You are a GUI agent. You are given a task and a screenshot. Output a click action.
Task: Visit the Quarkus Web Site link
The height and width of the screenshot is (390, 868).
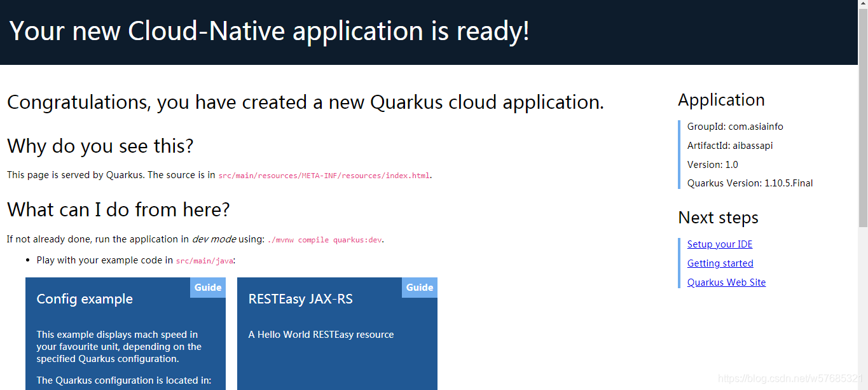pyautogui.click(x=726, y=282)
